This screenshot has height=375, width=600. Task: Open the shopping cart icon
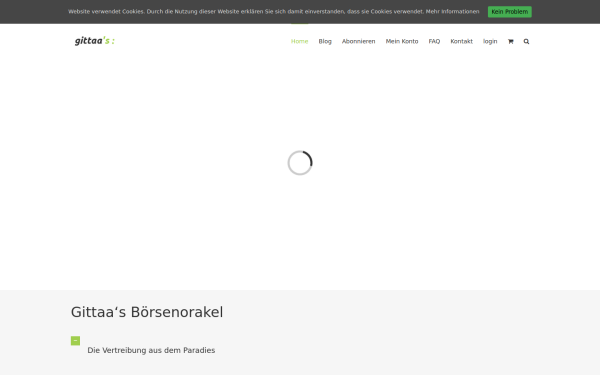pos(510,41)
